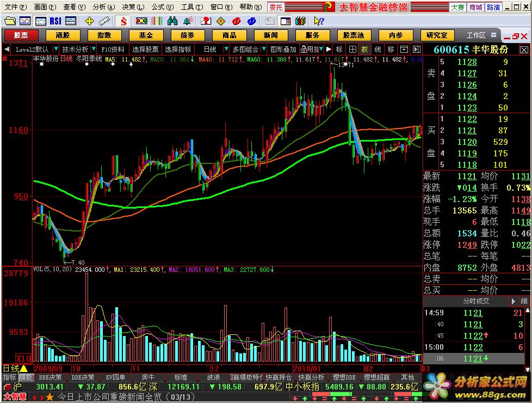Switch to the 基金 tab

(146, 35)
